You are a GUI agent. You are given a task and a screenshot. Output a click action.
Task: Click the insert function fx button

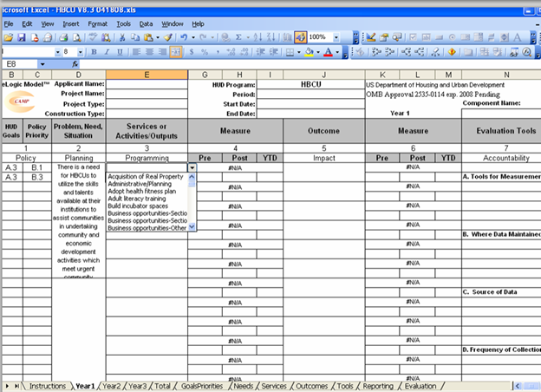click(75, 64)
